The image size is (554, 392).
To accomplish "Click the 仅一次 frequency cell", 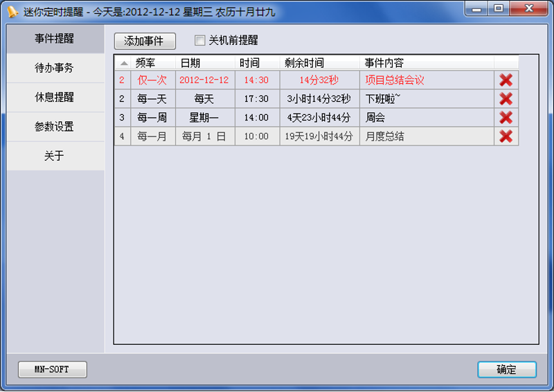I will (153, 80).
